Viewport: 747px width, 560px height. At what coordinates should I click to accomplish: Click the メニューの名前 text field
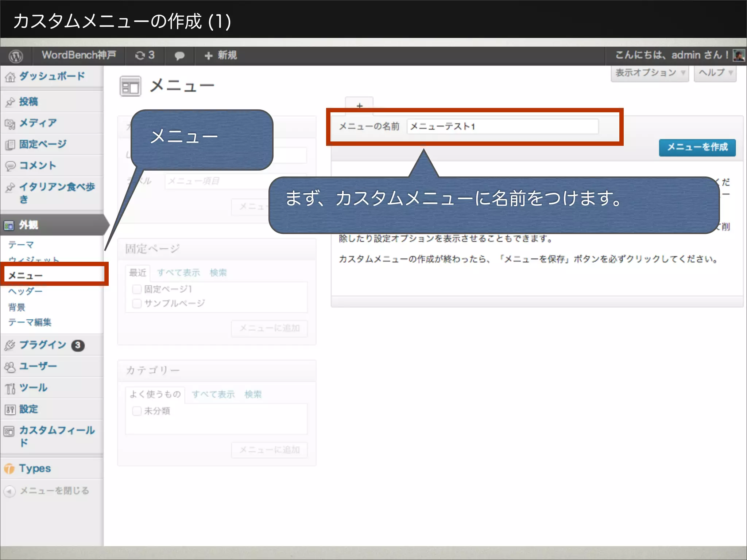502,127
